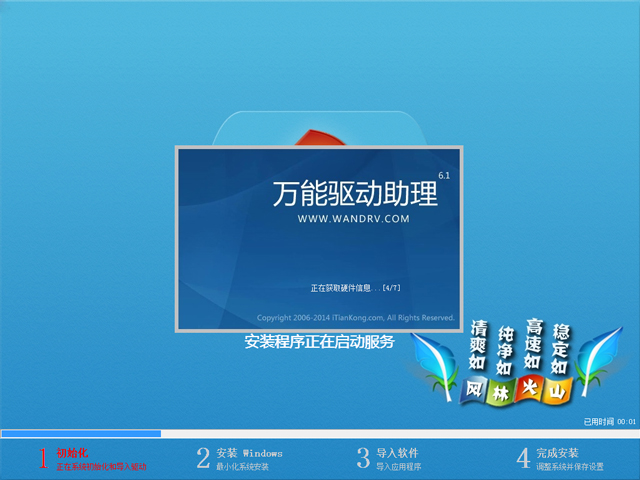Click the 安装程序正在启动服务 message

coord(320,342)
